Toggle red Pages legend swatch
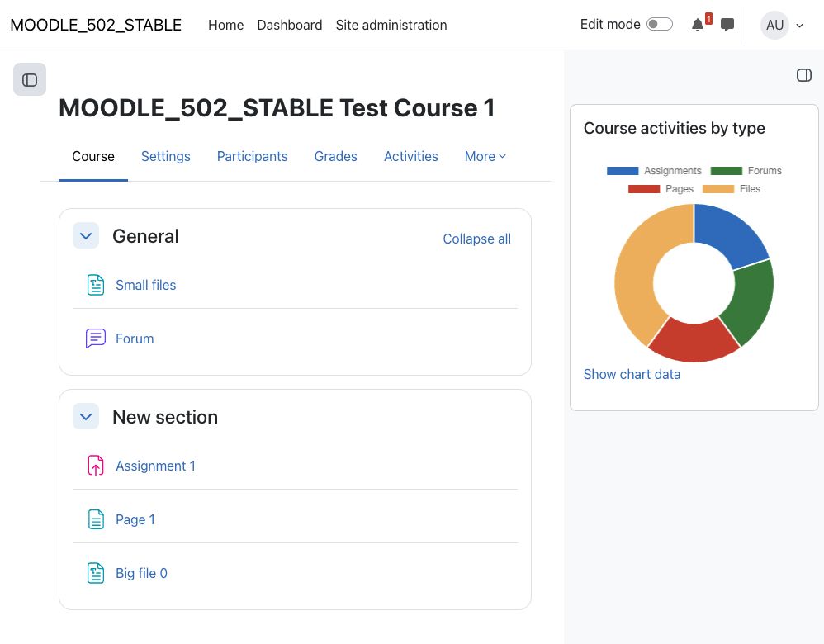824x644 pixels. pyautogui.click(x=644, y=189)
